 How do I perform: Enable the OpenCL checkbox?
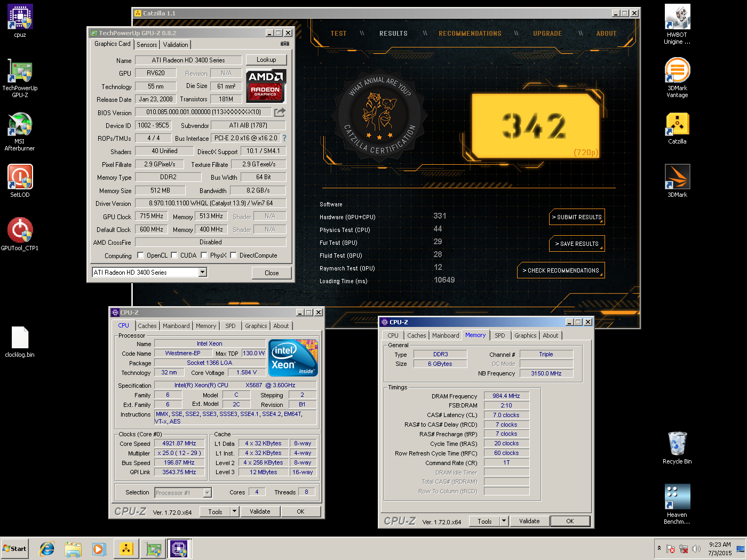140,255
